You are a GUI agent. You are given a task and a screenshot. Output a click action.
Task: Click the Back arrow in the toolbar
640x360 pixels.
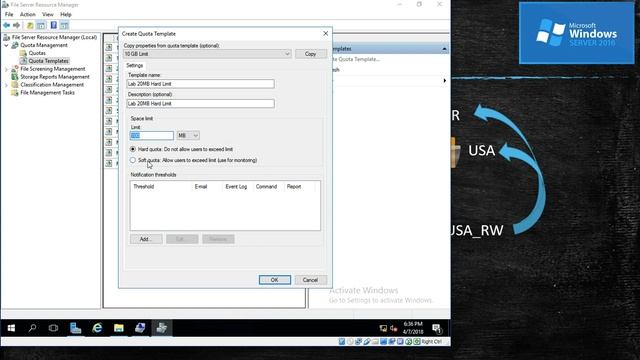(x=7, y=25)
